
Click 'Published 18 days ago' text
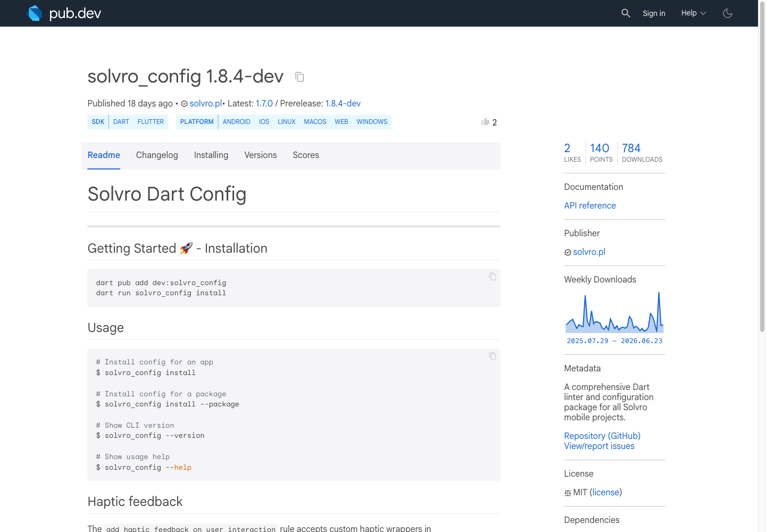(130, 103)
